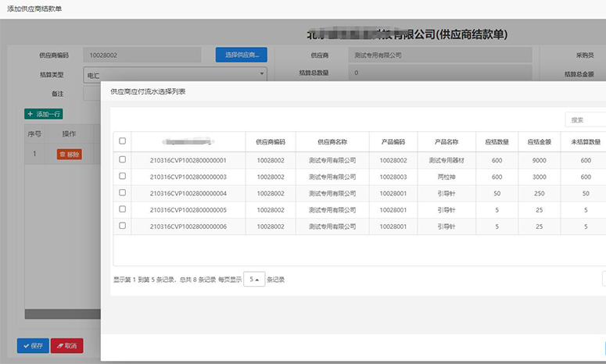The image size is (606, 364).
Task: Check the row for 210316CVP1002800000004
Action: coord(122,193)
